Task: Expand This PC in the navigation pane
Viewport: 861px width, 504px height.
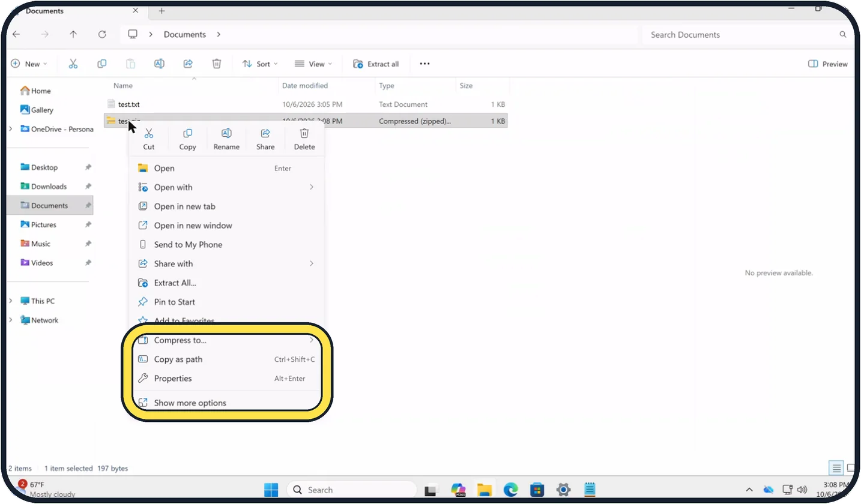Action: click(x=11, y=301)
